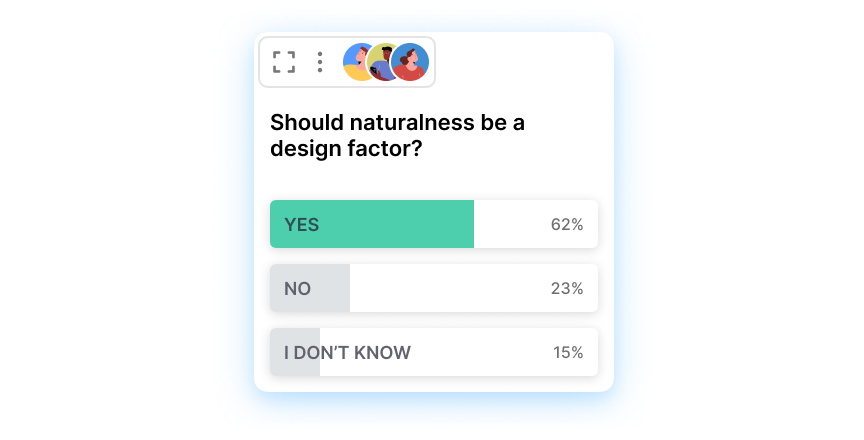Click the "I DON'T KNOW" label text
The width and height of the screenshot is (864, 440).
[x=347, y=352]
